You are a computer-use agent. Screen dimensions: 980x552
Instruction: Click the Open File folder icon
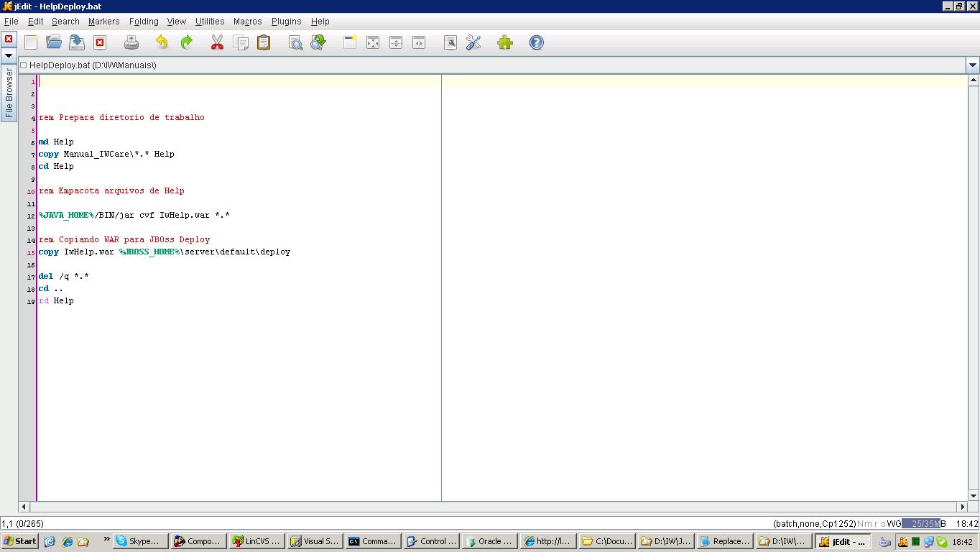[54, 43]
